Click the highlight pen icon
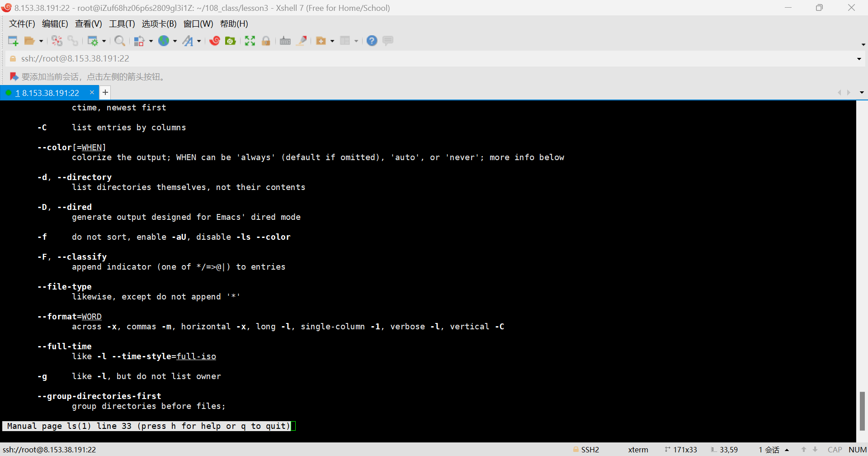Screen dimensions: 868x456 coord(302,41)
